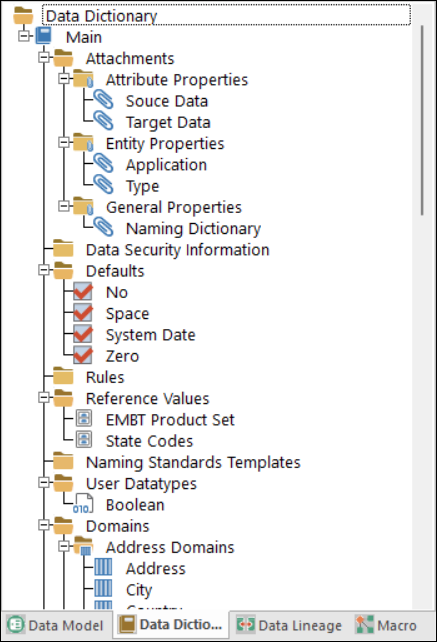This screenshot has width=437, height=642.
Task: Open the Data Lineage tab
Action: 289,625
